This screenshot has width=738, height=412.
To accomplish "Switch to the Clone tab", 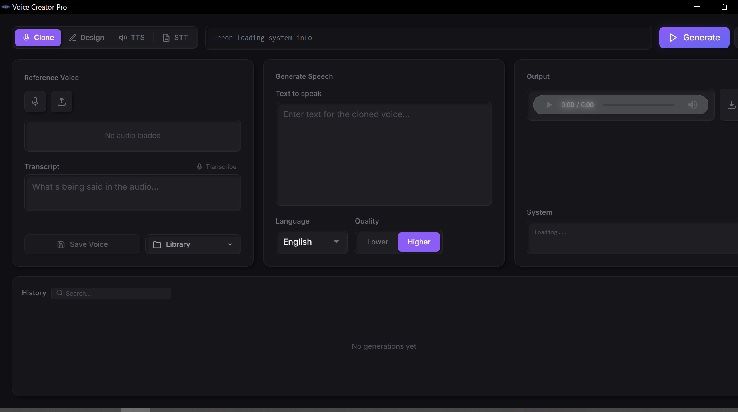I will point(38,37).
